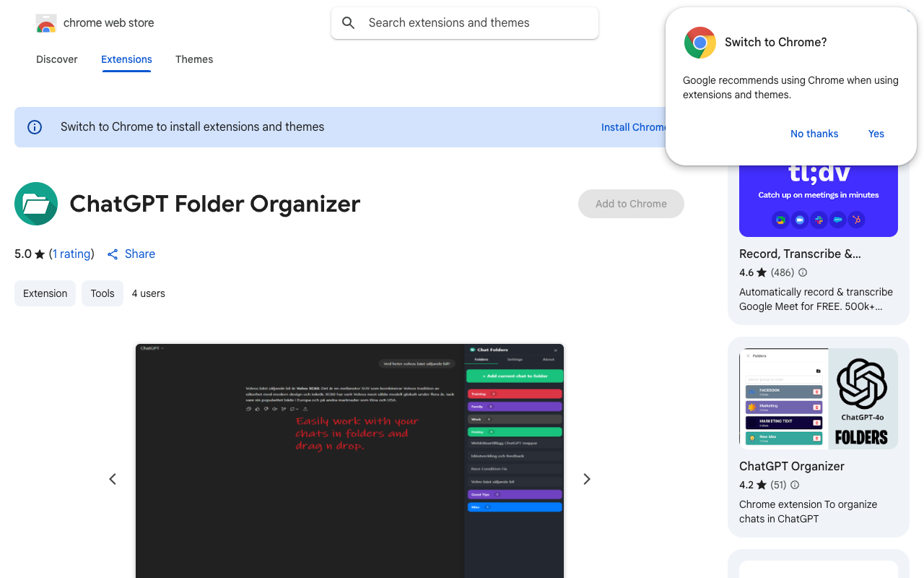Open the Discover tab

coord(56,59)
